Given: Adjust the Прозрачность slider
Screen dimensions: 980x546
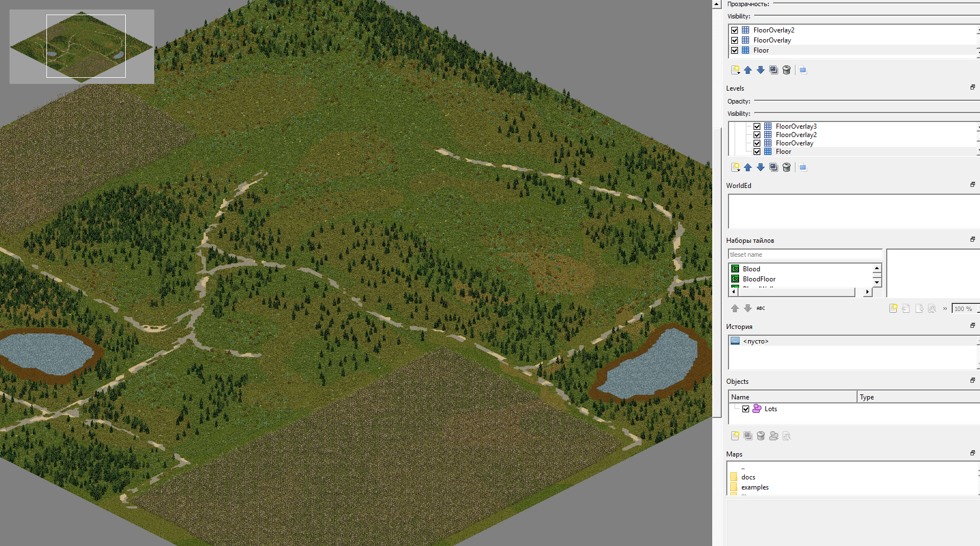Looking at the screenshot, I should tap(876, 4).
